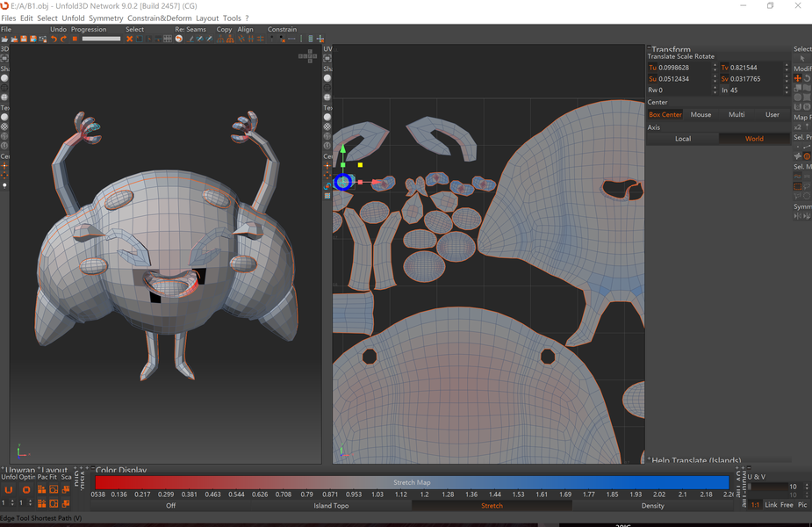
Task: Click the orange X deselect icon
Action: (x=129, y=39)
